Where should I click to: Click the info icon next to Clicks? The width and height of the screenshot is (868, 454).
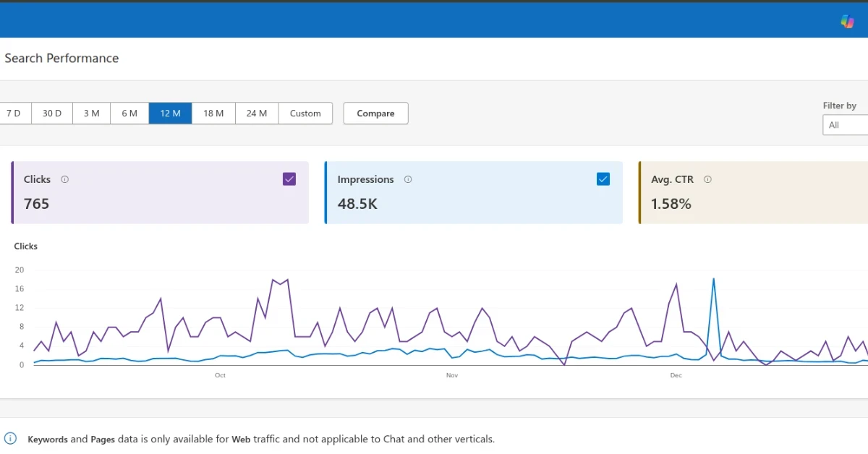[64, 179]
